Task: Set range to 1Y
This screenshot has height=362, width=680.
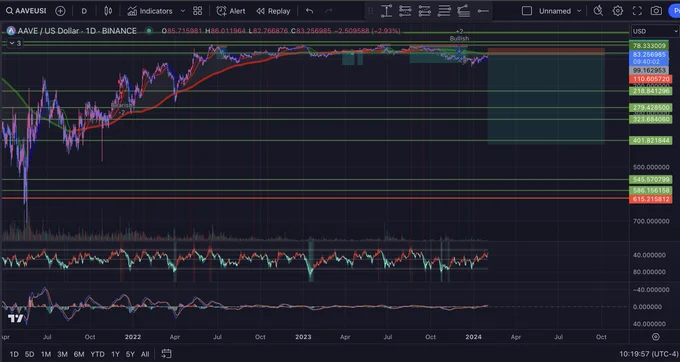Action: [115, 354]
